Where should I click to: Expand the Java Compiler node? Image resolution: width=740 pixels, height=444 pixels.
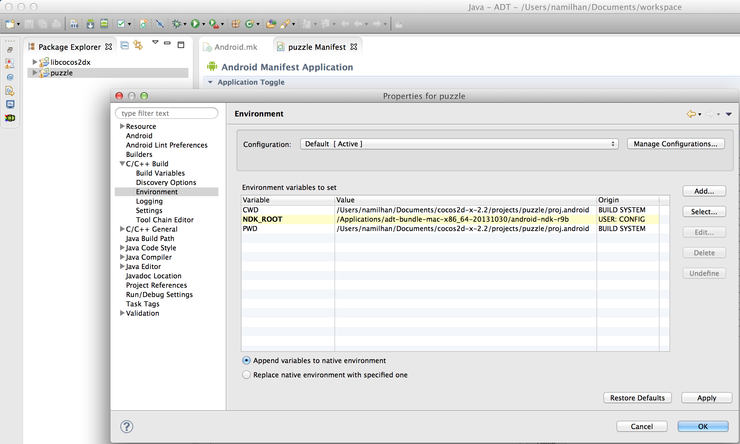[122, 257]
